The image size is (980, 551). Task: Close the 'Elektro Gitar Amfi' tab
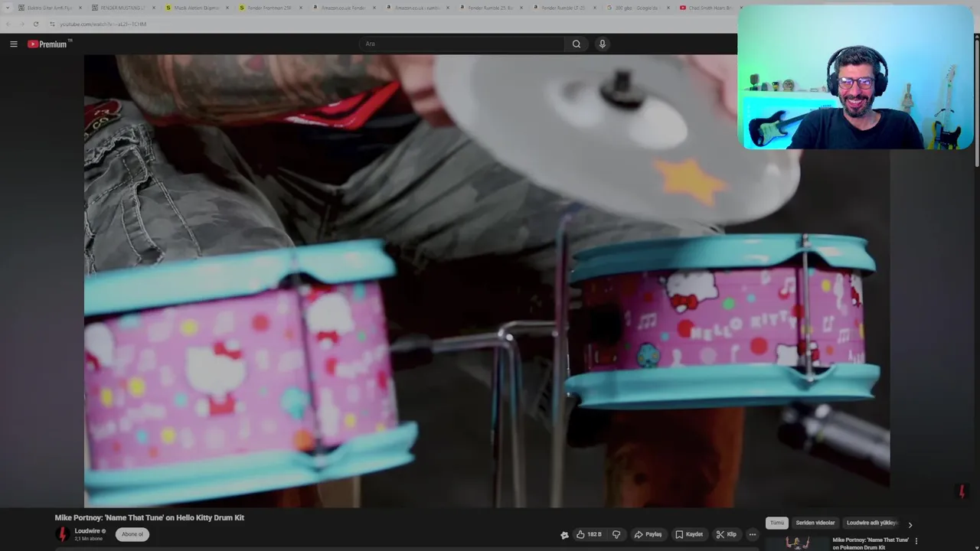pyautogui.click(x=80, y=8)
